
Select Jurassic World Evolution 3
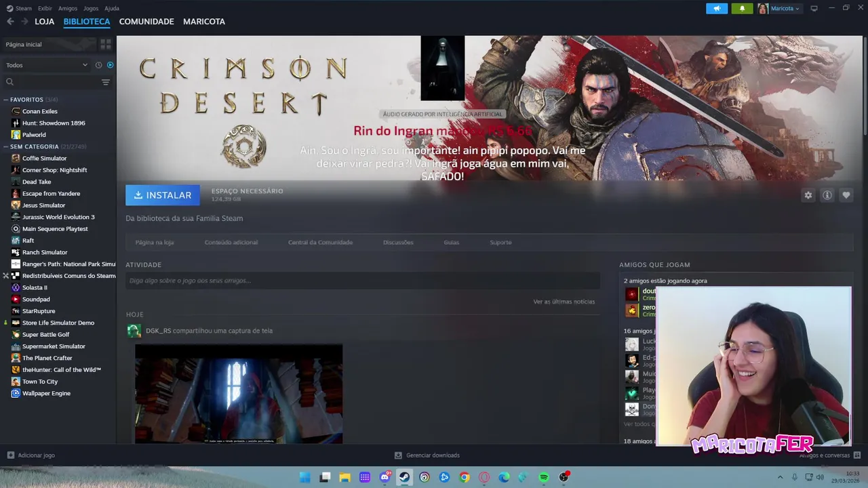tap(58, 217)
